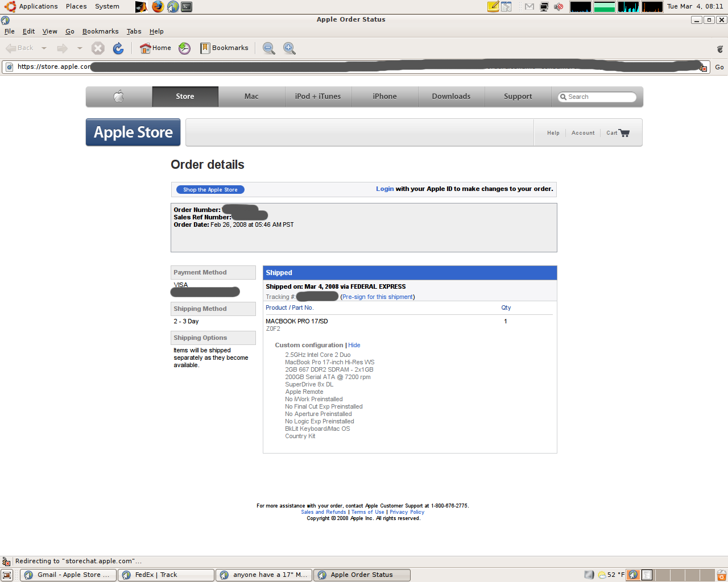
Task: Click the broken lock security icon
Action: (x=704, y=68)
